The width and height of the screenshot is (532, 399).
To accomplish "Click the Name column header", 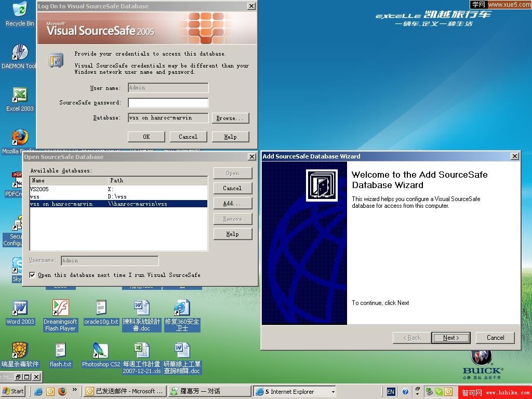I will click(69, 180).
